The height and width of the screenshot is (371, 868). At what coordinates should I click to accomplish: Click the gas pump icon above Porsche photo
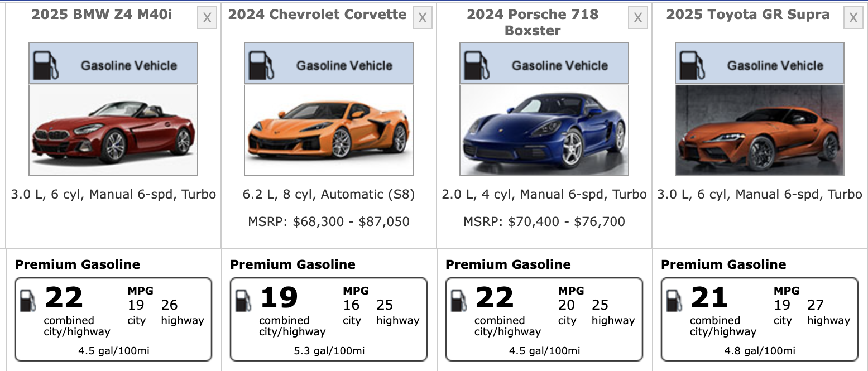[477, 64]
